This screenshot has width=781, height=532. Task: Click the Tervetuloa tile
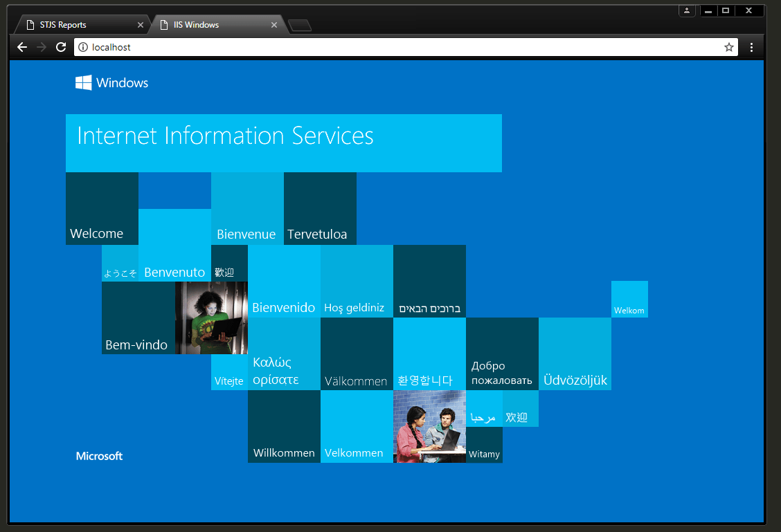tap(321, 208)
